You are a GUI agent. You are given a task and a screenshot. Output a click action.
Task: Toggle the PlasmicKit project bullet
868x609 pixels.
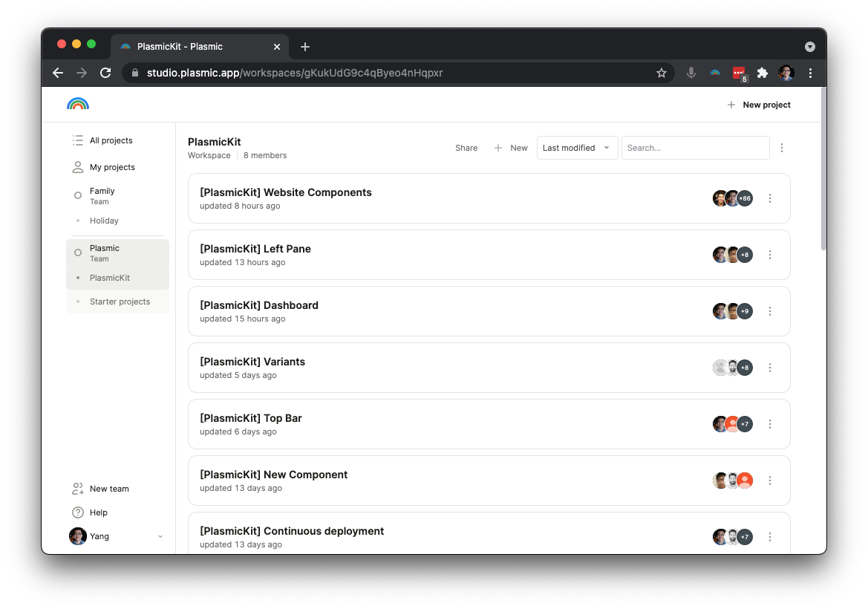[x=79, y=278]
